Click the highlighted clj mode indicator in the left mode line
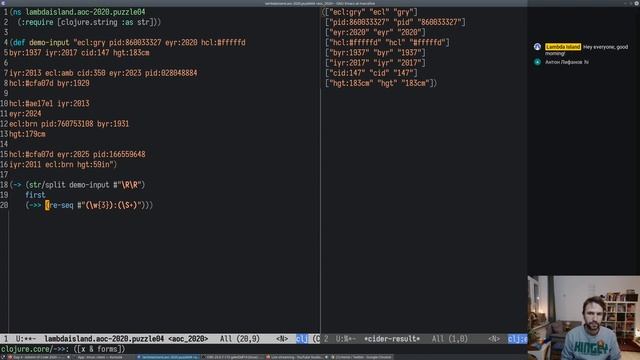Viewport: 640px width, 360px height. [302, 339]
